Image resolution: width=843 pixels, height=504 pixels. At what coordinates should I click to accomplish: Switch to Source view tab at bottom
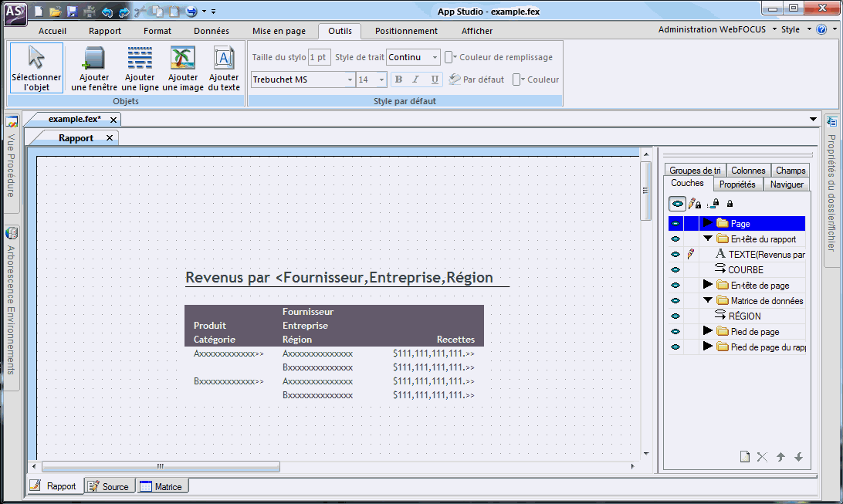(109, 486)
